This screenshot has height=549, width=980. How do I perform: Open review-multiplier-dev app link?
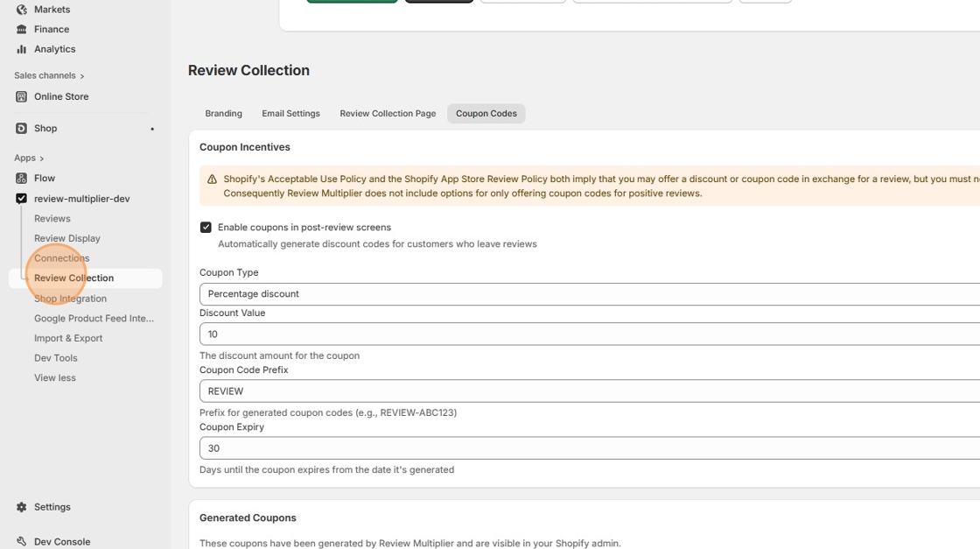tap(82, 198)
